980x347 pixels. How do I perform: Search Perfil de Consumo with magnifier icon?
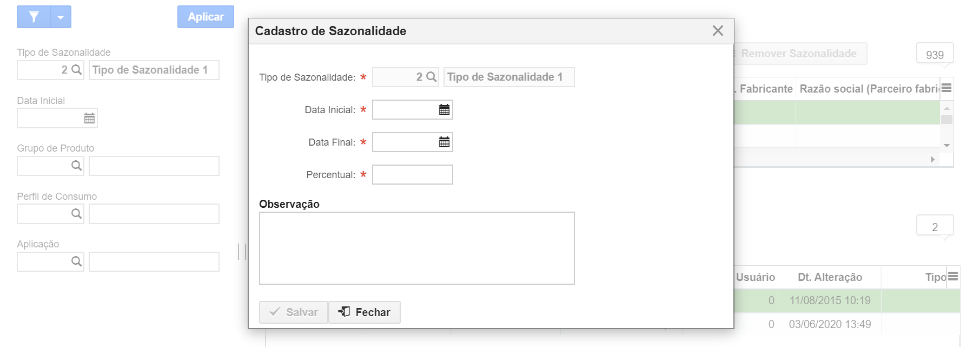[77, 214]
